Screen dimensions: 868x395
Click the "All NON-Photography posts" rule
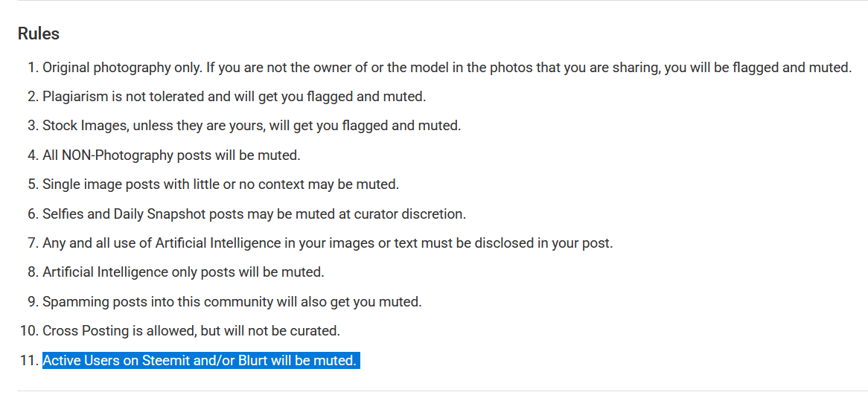[172, 155]
